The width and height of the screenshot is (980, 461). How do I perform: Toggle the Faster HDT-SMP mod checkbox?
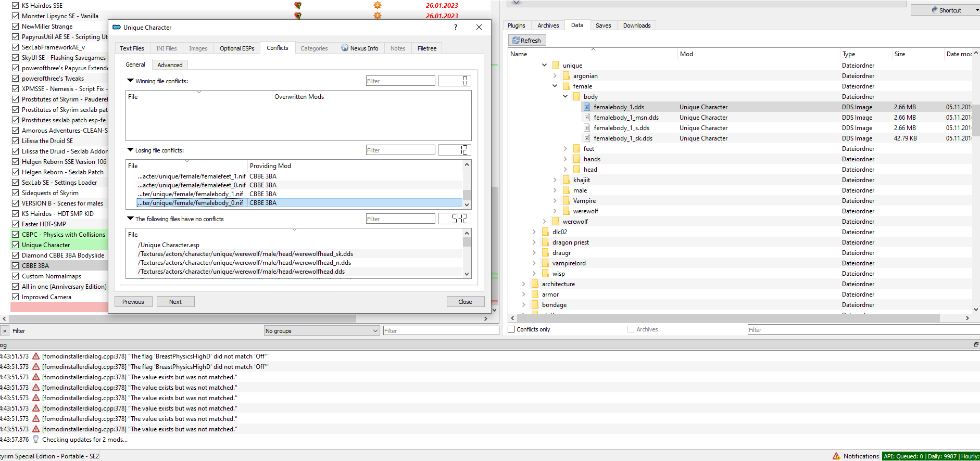pyautogui.click(x=16, y=224)
